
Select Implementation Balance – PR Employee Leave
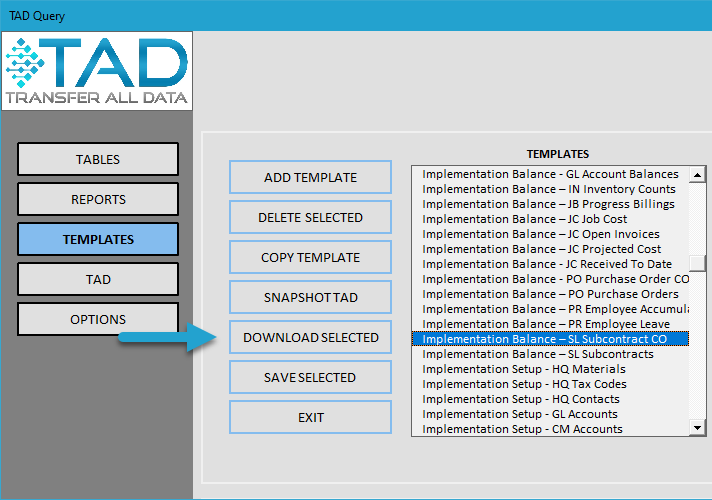click(550, 324)
